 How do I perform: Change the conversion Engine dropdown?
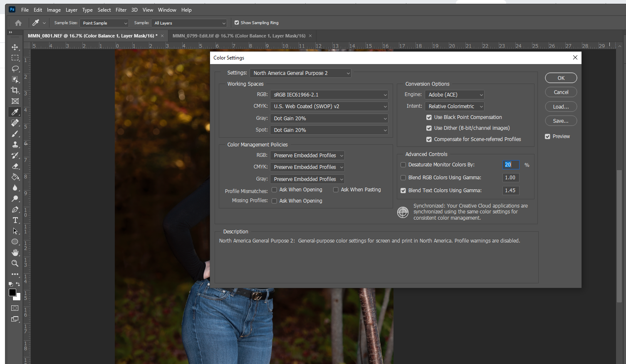tap(454, 94)
